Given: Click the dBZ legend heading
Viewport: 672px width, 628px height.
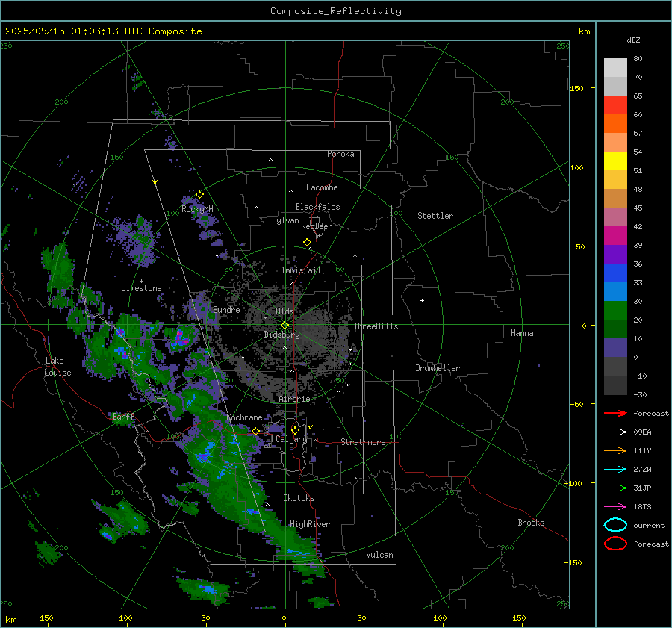Looking at the screenshot, I should coord(633,40).
